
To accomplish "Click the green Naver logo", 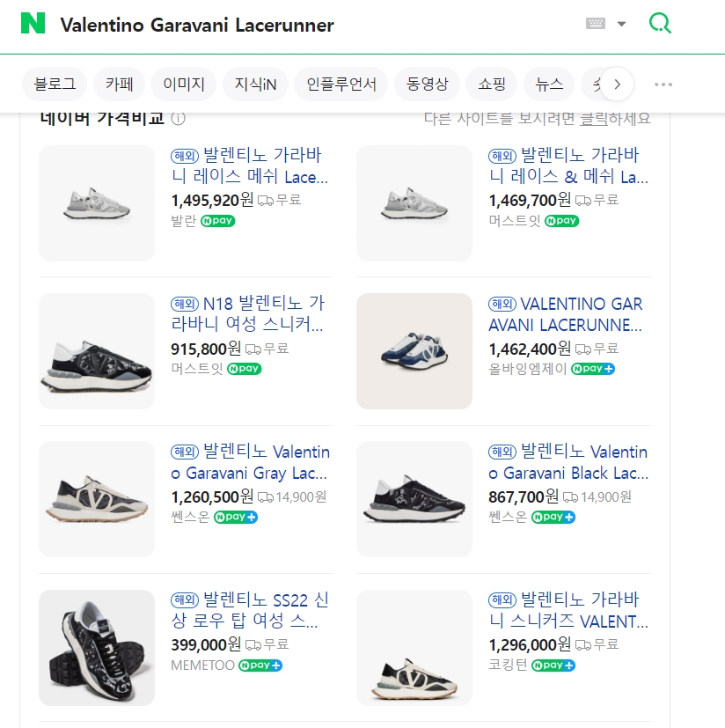I will click(33, 24).
